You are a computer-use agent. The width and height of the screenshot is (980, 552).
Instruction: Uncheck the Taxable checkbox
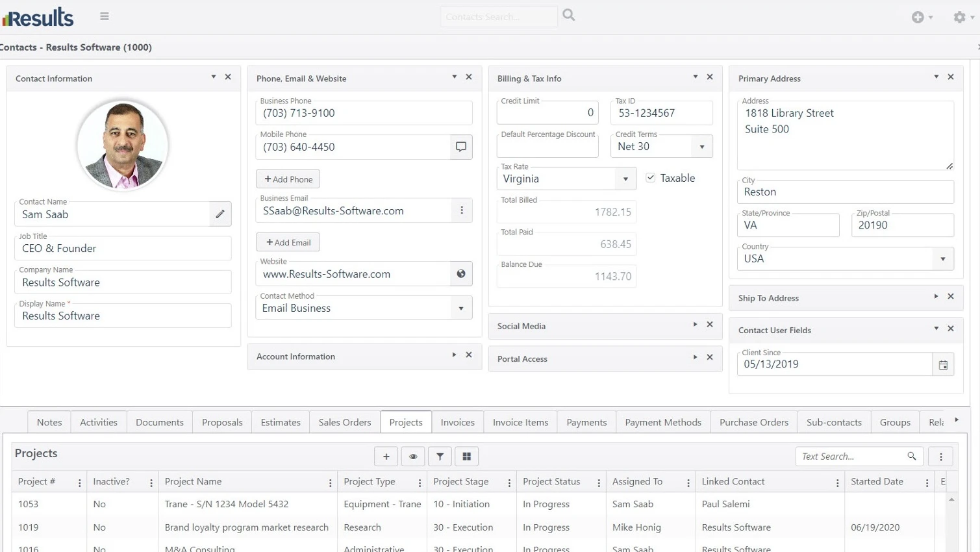pyautogui.click(x=651, y=178)
